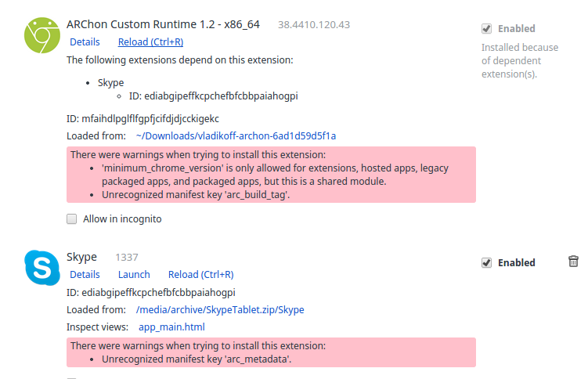Image resolution: width=588 pixels, height=379 pixels.
Task: Open Details for Skype extension
Action: coord(85,274)
